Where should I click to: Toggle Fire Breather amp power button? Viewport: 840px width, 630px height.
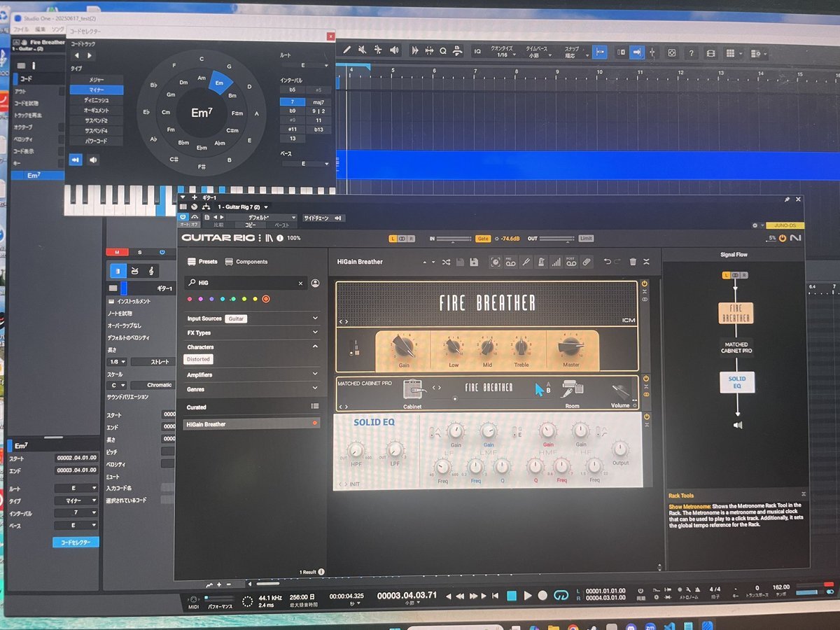644,284
